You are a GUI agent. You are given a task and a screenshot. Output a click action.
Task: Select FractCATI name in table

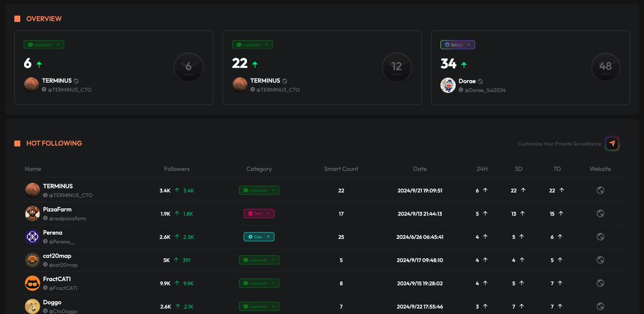point(57,279)
